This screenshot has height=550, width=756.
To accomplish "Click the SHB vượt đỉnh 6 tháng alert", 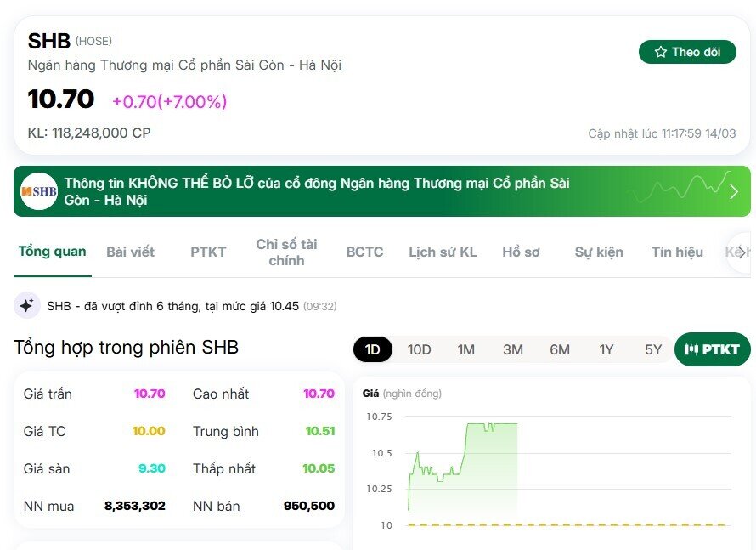I will (x=192, y=306).
